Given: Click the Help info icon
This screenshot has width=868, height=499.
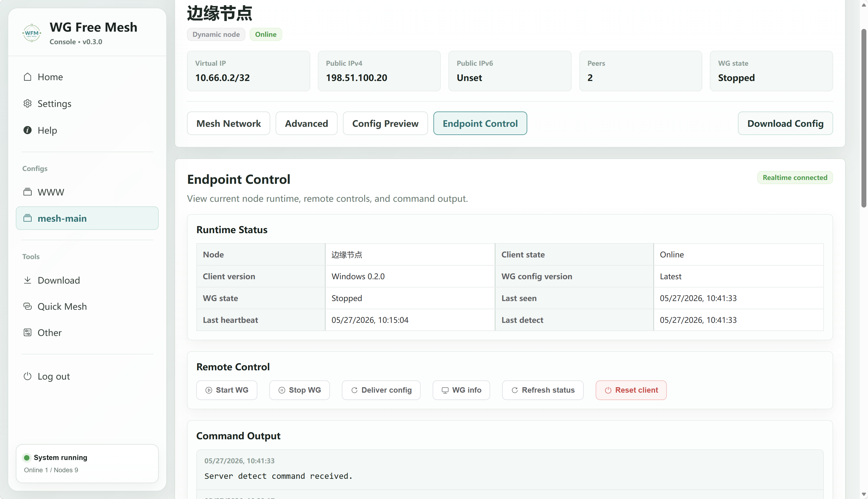Looking at the screenshot, I should click(28, 130).
